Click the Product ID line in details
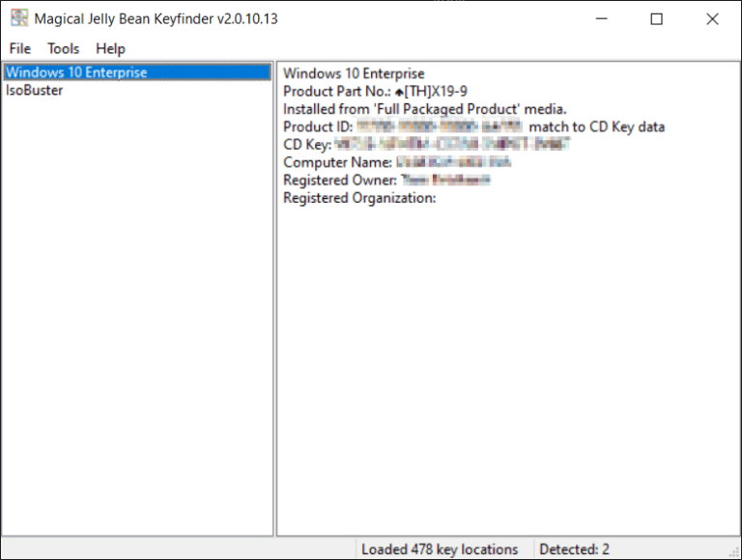 click(473, 126)
